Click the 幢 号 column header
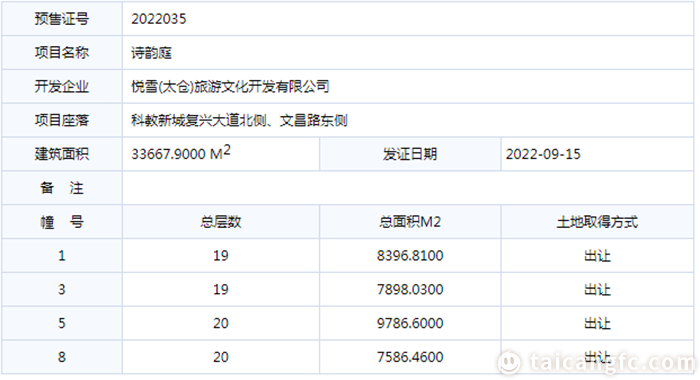 [62, 222]
